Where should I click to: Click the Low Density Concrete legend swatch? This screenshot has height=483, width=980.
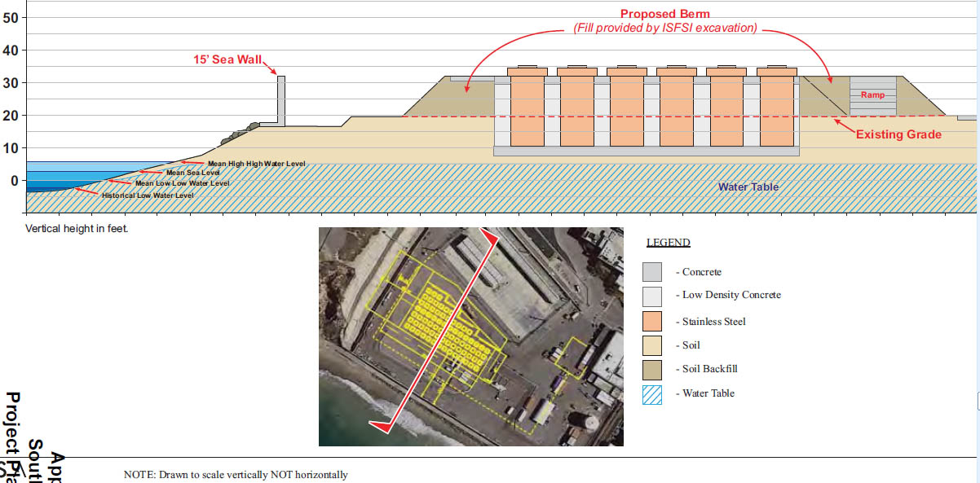point(653,296)
